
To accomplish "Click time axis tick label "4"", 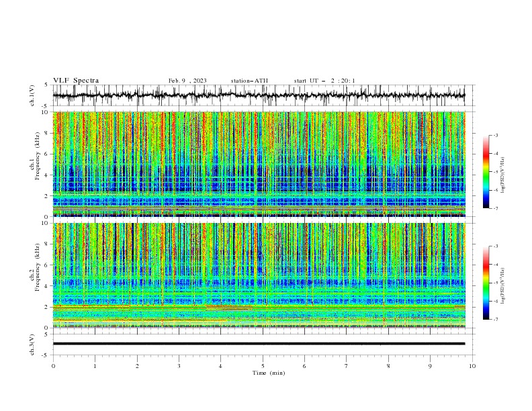I will [220, 366].
